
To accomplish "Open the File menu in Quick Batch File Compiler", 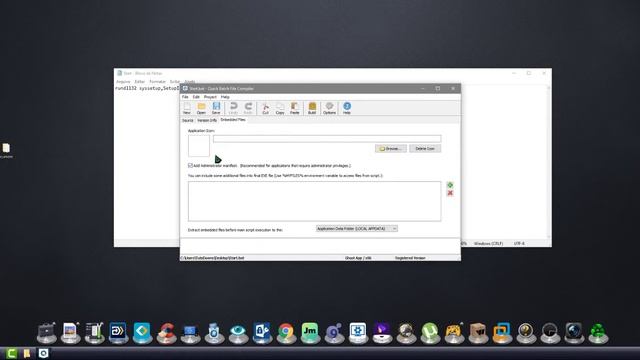I will [x=185, y=97].
